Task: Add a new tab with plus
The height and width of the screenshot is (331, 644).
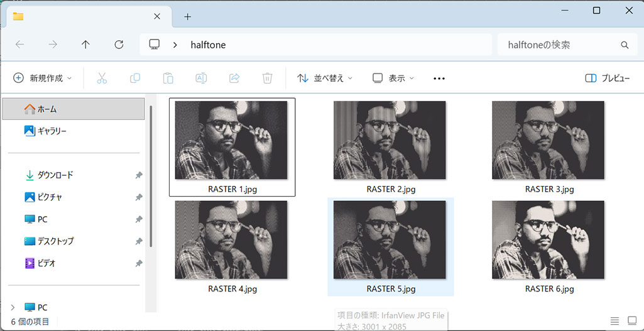Action: click(x=187, y=16)
